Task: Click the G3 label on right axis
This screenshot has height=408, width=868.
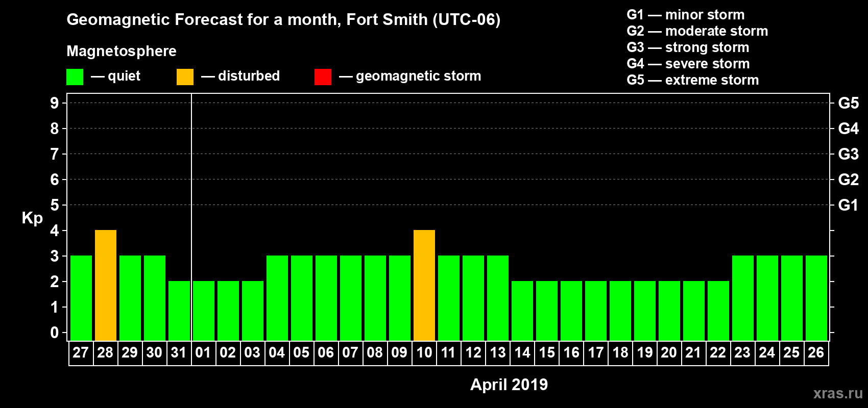Action: (x=849, y=154)
